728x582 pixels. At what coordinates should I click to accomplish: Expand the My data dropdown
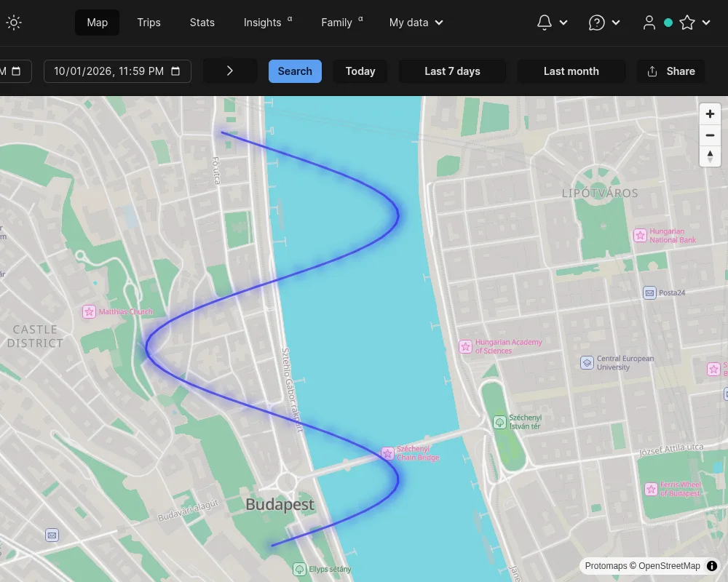[x=416, y=23]
